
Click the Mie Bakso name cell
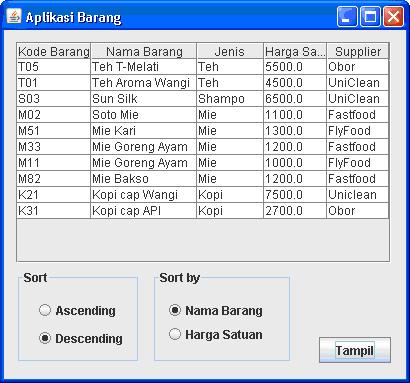coord(144,179)
